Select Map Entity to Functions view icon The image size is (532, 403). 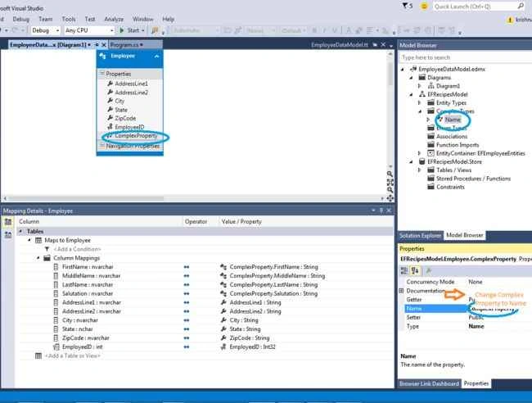coord(8,234)
